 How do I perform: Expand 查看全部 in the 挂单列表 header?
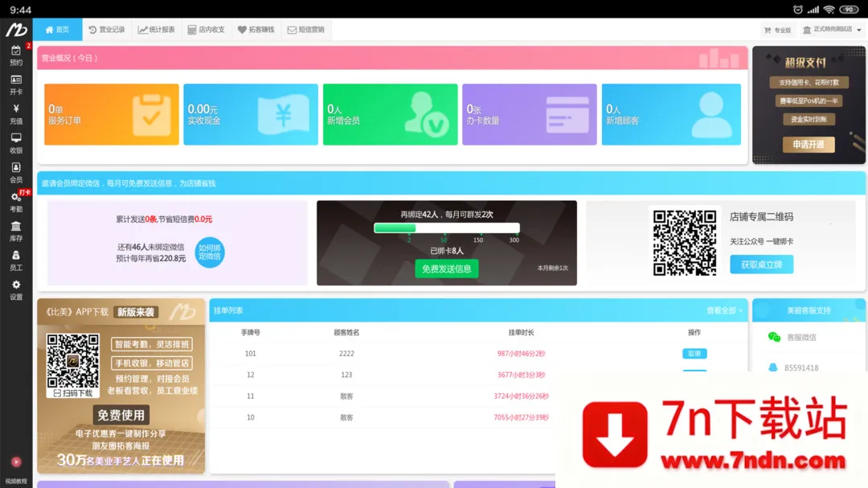[723, 310]
